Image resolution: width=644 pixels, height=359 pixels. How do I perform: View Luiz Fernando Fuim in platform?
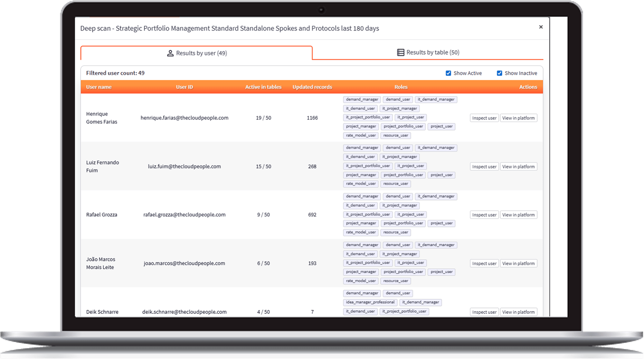518,167
